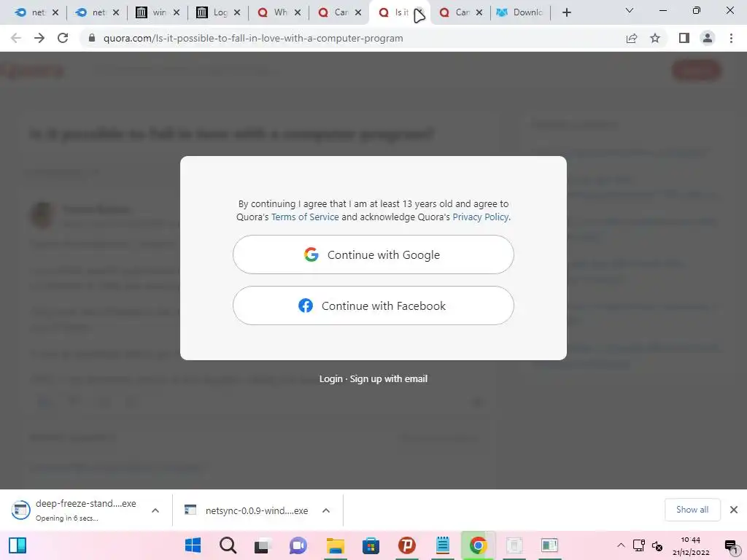Viewport: 747px width, 560px height.
Task: Close the 'win' tab
Action: (x=177, y=13)
